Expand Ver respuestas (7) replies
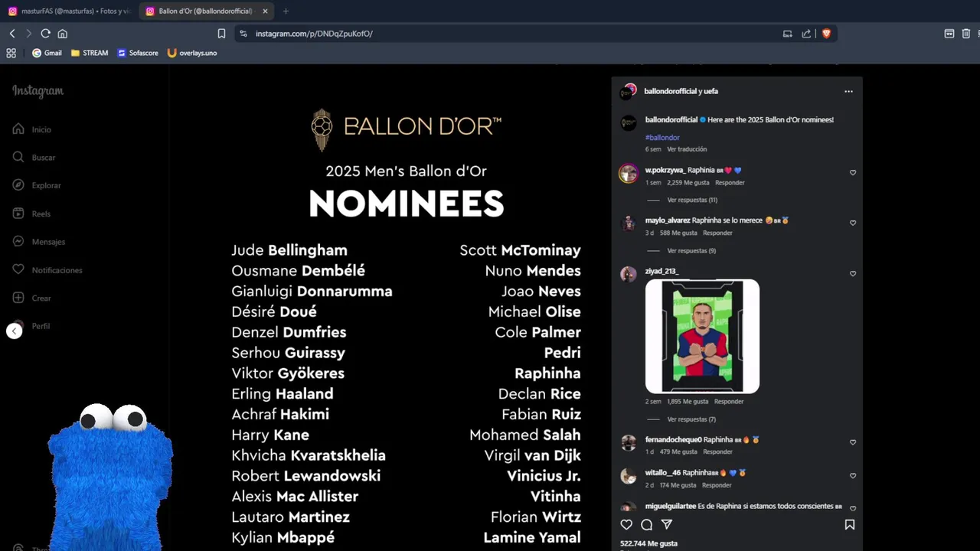Screen dimensions: 980x551 tap(691, 419)
